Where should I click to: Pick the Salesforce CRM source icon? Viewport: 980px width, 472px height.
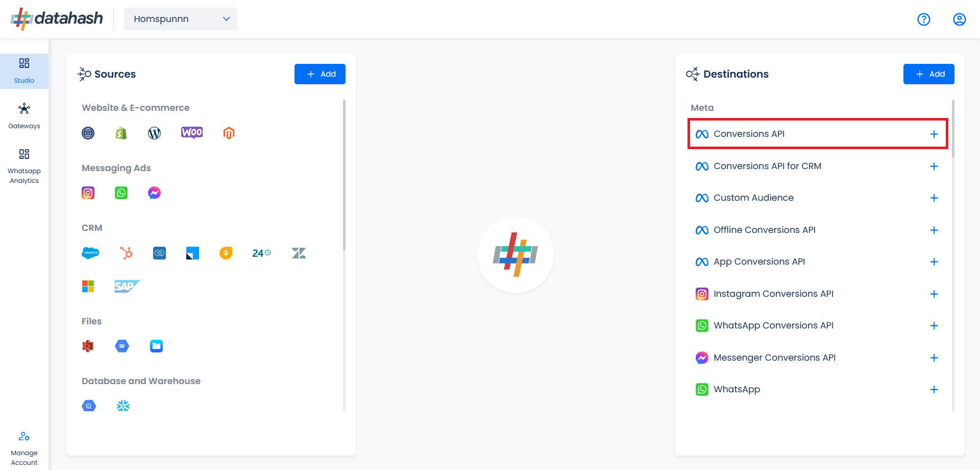coord(90,253)
